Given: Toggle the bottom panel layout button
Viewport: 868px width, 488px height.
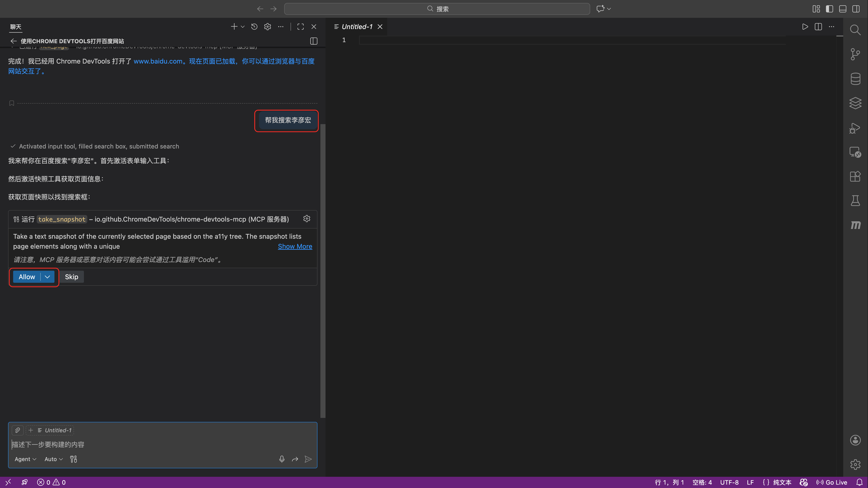Looking at the screenshot, I should pos(842,9).
